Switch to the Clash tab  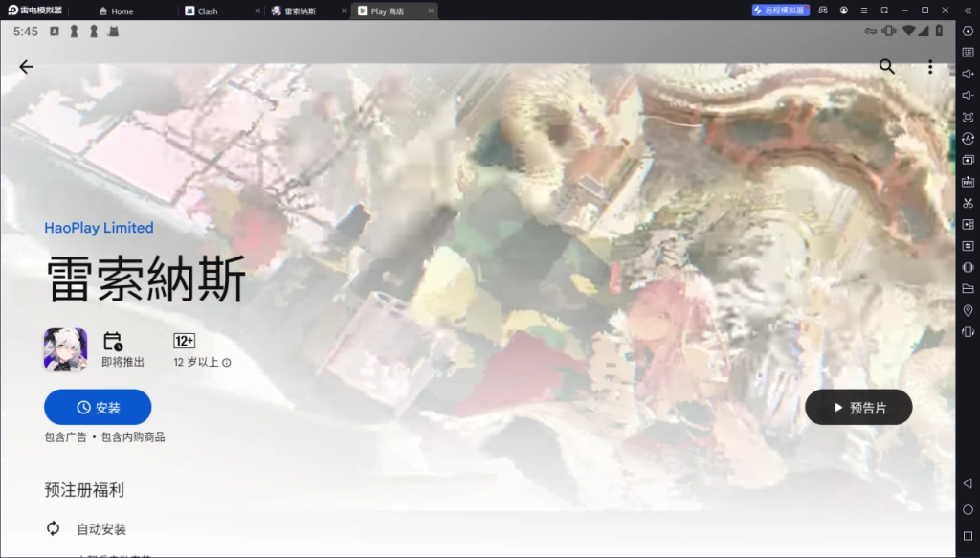click(202, 11)
